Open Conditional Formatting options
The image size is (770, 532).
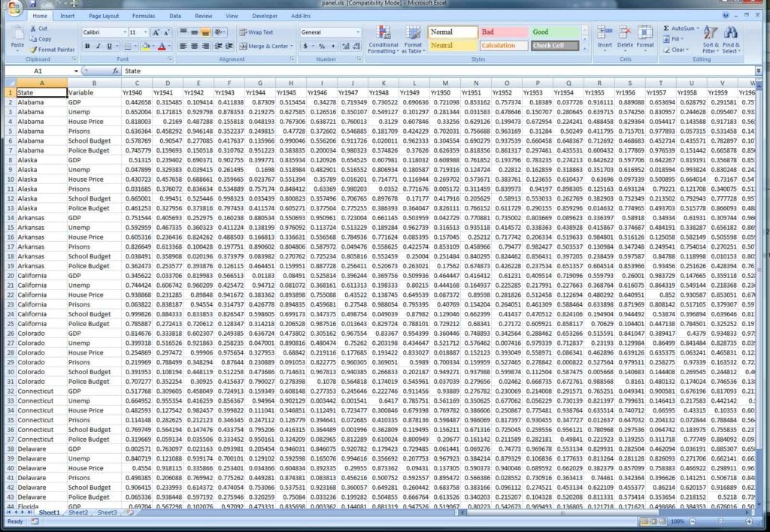383,38
